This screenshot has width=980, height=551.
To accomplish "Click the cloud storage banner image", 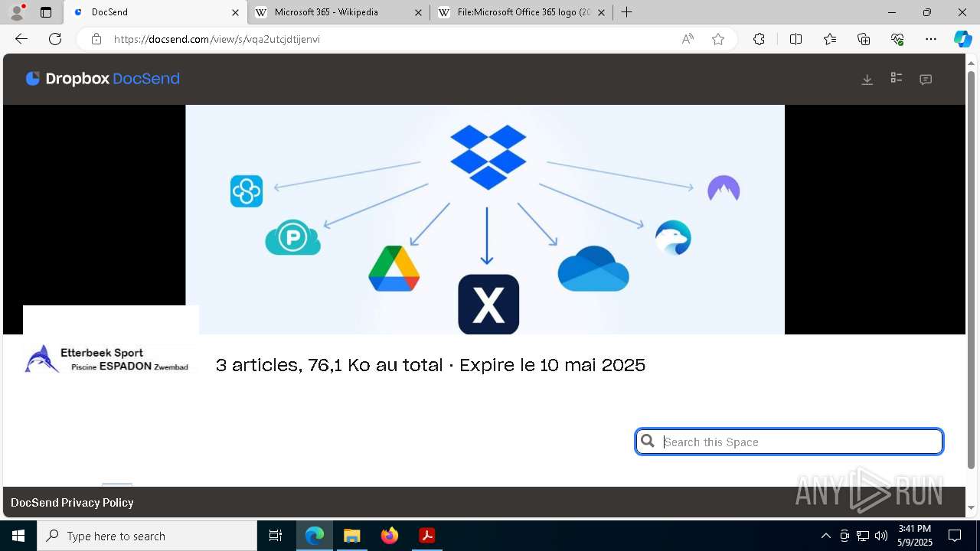I will (485, 220).
